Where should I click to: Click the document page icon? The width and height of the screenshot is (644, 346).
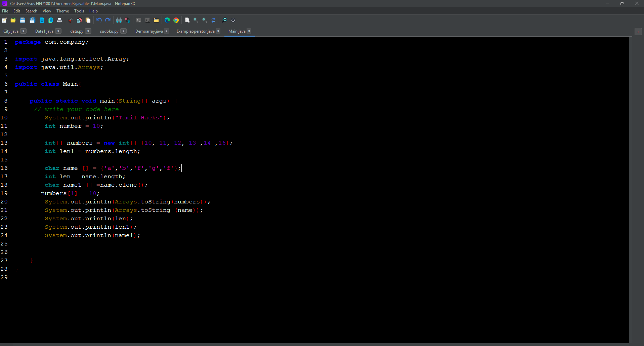187,20
